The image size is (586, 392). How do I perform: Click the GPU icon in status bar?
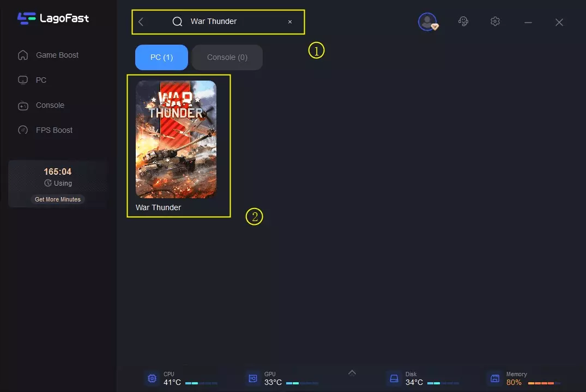pos(253,378)
